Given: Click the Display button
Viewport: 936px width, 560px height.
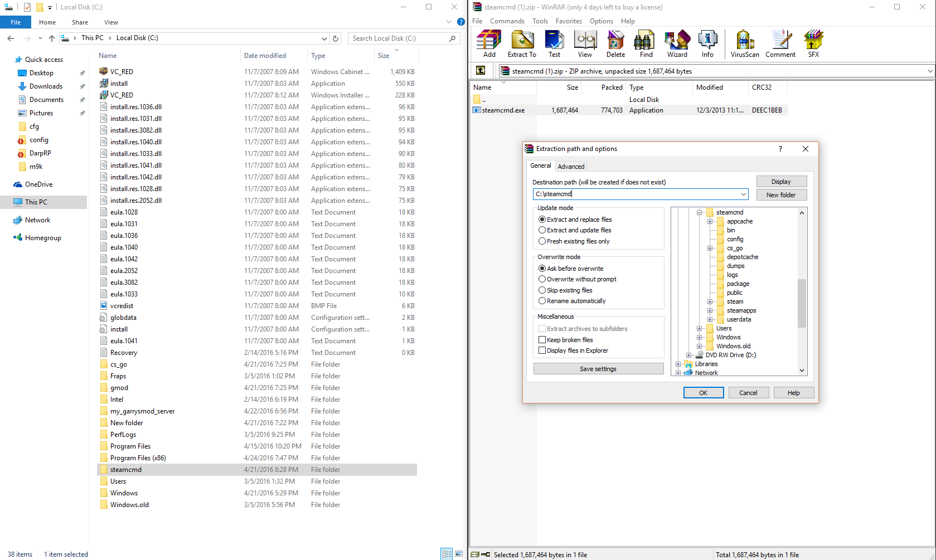Looking at the screenshot, I should (781, 182).
